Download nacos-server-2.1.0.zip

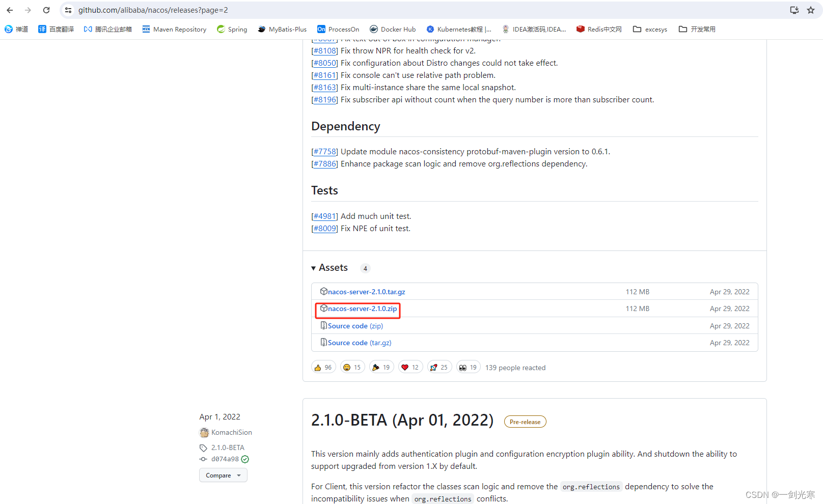click(x=362, y=309)
